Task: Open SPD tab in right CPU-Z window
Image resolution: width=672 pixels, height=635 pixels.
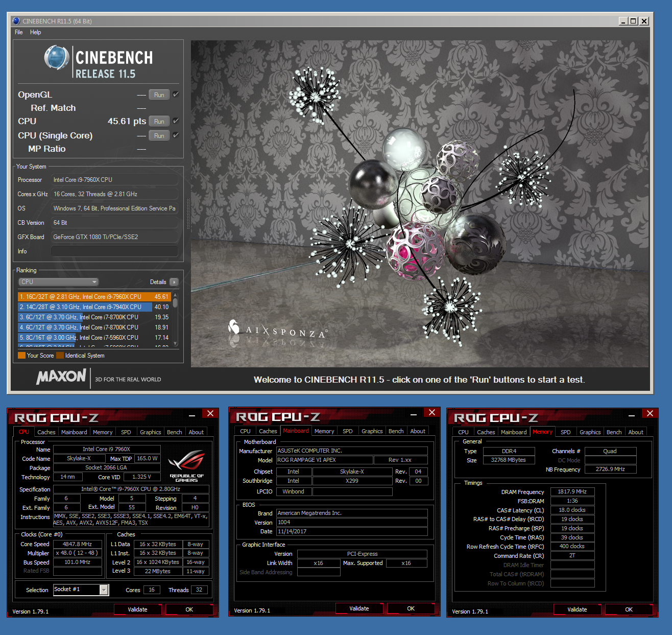Action: 566,432
